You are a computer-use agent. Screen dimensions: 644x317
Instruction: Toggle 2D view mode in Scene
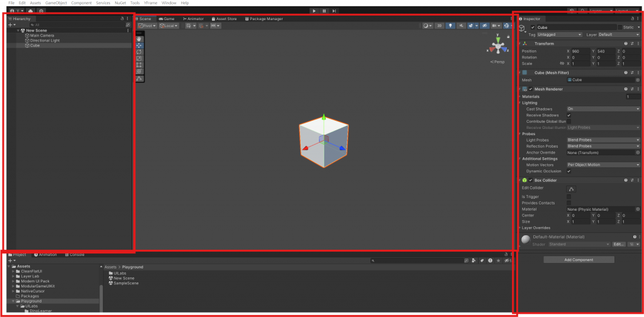click(440, 25)
